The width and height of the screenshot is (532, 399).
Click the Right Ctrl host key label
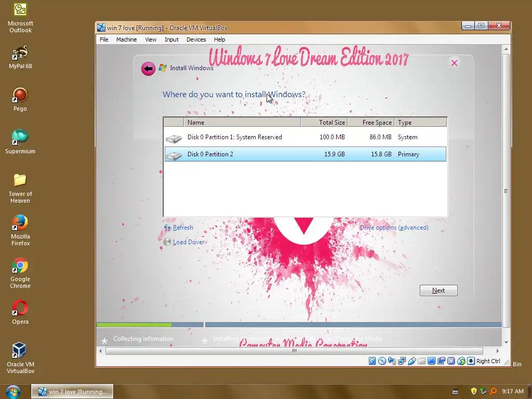click(x=488, y=361)
